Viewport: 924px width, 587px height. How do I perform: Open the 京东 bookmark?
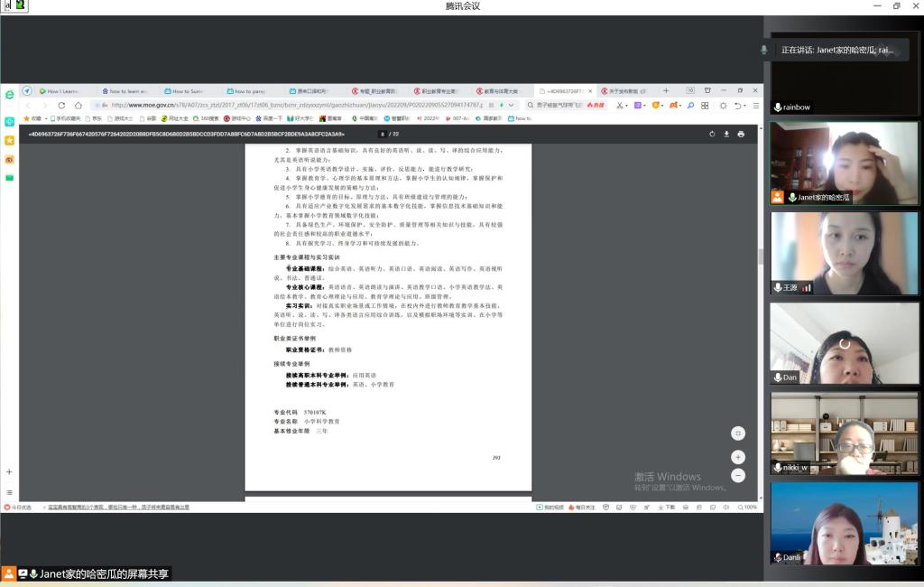(x=94, y=118)
